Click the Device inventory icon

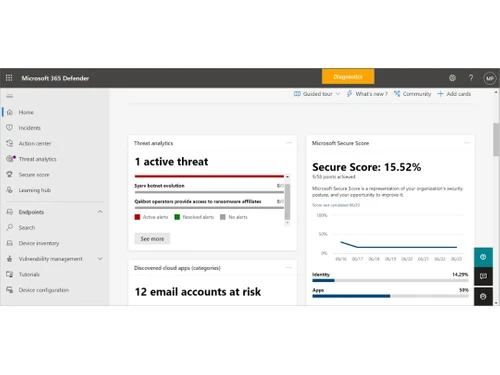pos(10,243)
